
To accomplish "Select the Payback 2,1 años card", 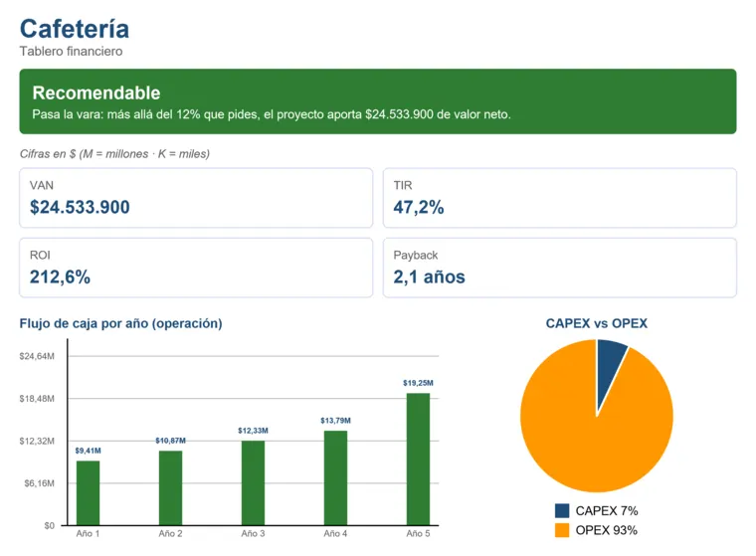I will pyautogui.click(x=560, y=268).
